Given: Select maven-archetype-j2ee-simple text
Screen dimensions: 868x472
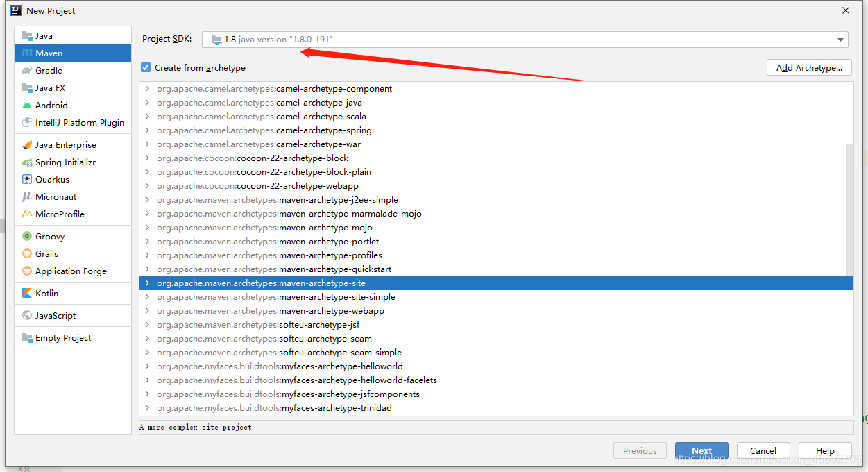Looking at the screenshot, I should 339,200.
